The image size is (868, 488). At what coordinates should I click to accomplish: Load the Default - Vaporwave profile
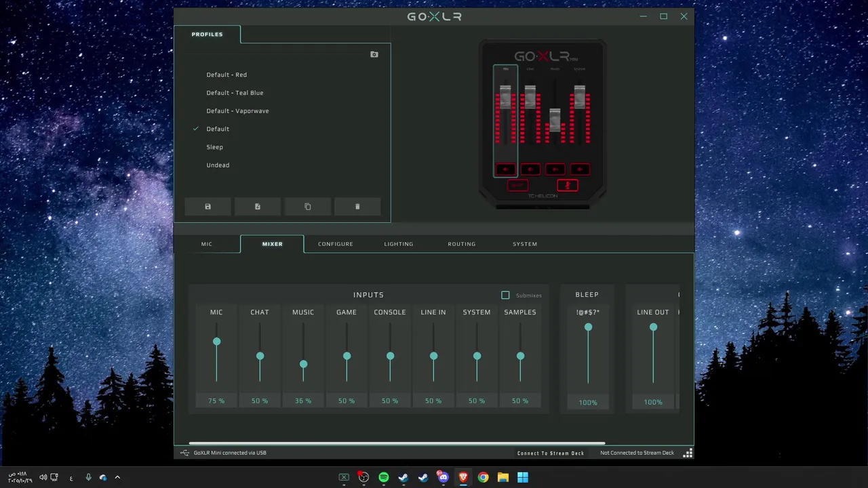(237, 111)
